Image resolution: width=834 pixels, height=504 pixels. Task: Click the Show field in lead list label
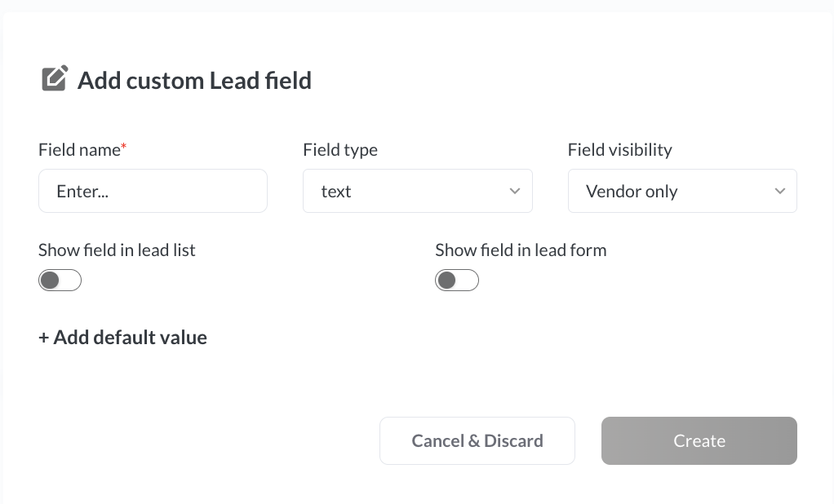click(x=117, y=250)
